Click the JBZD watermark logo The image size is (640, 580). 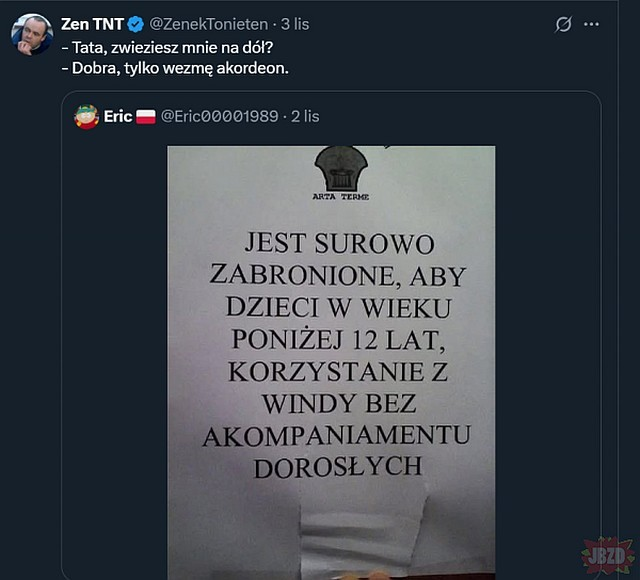coord(608,556)
